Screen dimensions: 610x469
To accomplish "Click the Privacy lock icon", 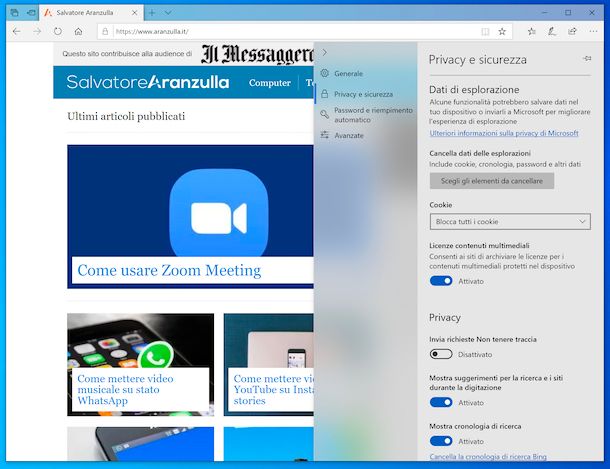I will [x=324, y=94].
